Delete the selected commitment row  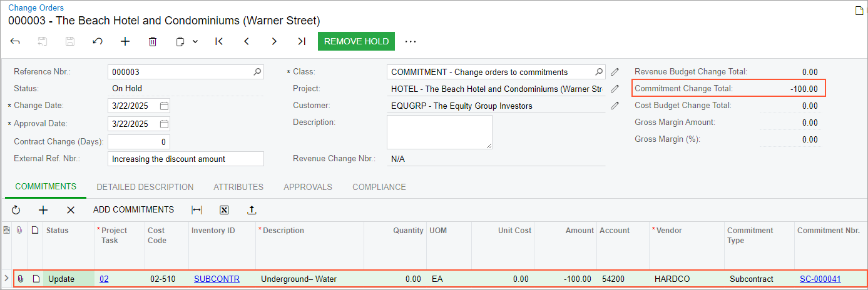tap(71, 210)
